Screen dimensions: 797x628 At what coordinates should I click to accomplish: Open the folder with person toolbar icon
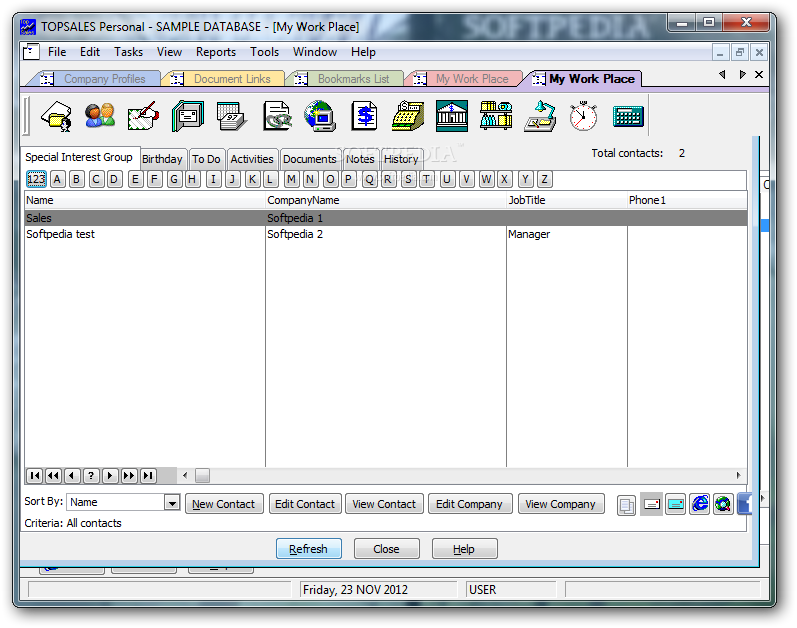point(57,116)
